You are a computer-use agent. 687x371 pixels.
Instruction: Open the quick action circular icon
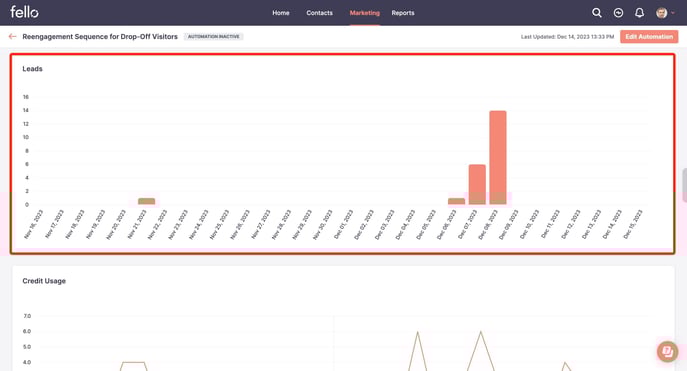618,13
